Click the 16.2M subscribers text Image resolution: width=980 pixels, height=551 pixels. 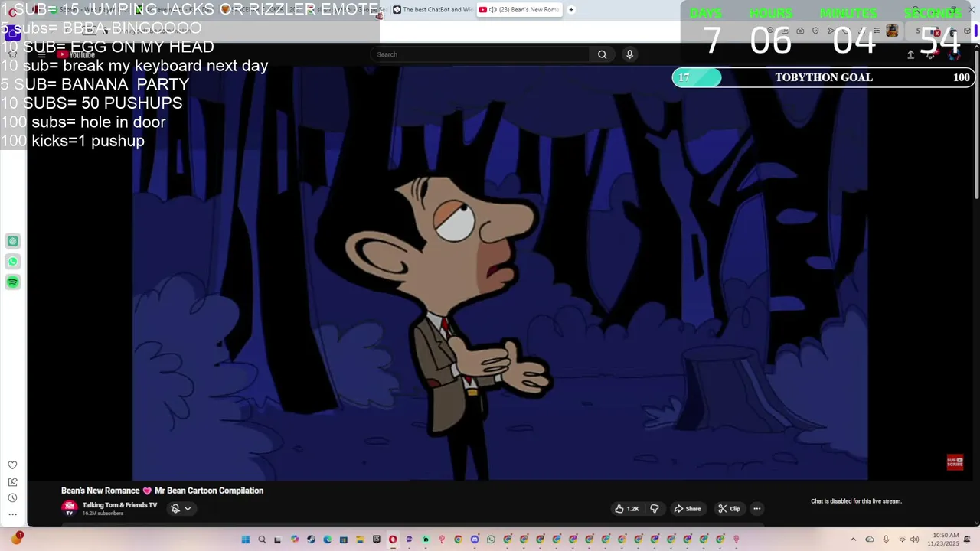[103, 514]
